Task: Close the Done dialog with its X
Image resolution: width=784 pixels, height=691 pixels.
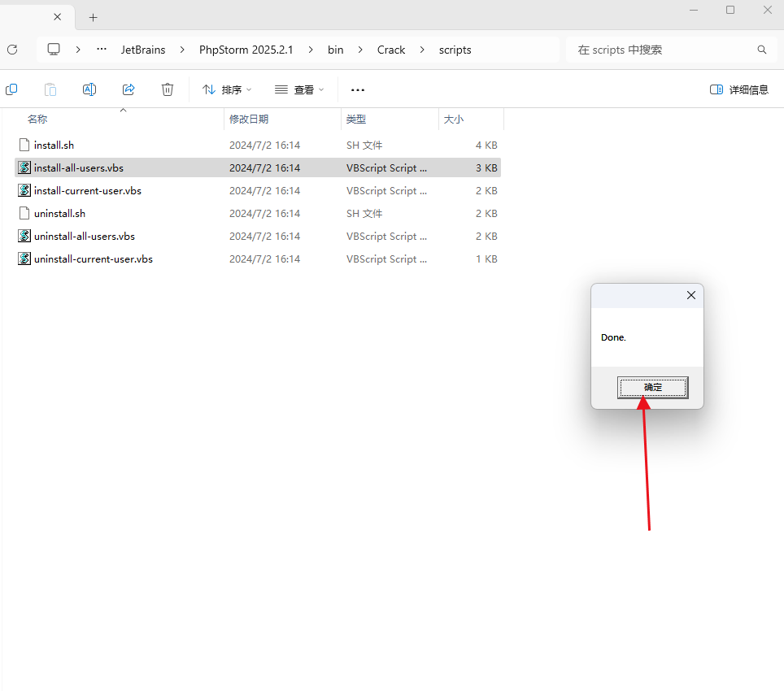Action: tap(691, 295)
